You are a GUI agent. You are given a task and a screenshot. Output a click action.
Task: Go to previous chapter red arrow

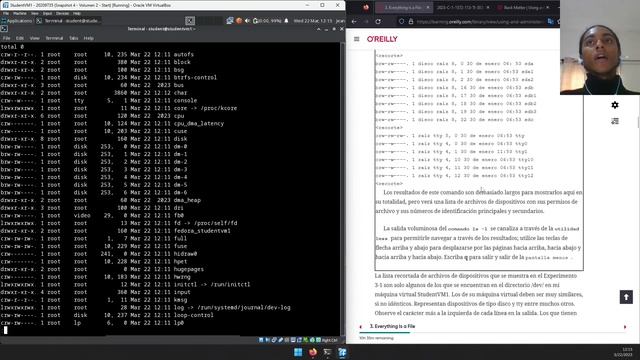point(360,327)
